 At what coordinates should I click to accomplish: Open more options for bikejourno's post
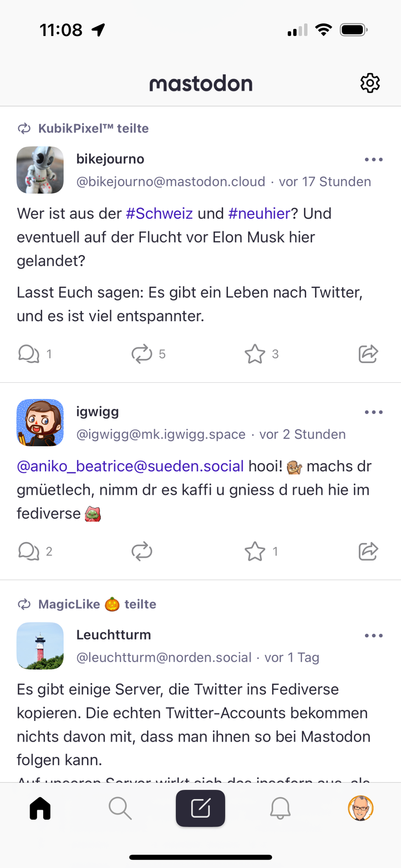[x=373, y=160]
